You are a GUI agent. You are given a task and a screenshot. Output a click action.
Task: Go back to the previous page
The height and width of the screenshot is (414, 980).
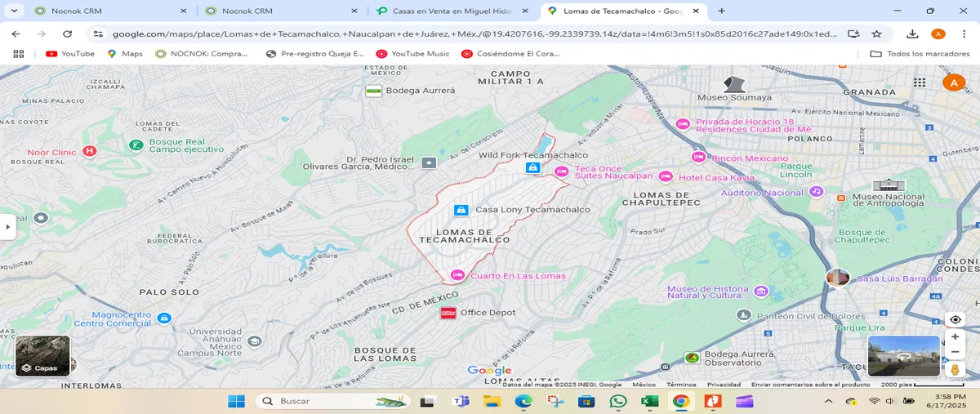click(x=16, y=33)
